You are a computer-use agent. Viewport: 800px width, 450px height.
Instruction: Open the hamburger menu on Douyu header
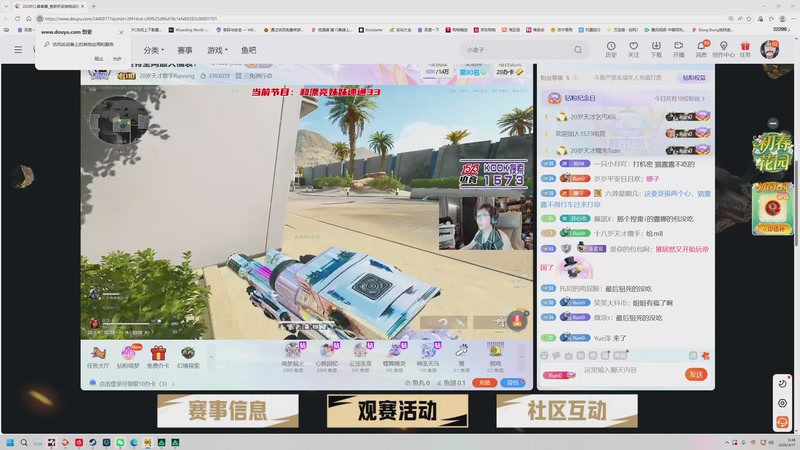point(18,49)
